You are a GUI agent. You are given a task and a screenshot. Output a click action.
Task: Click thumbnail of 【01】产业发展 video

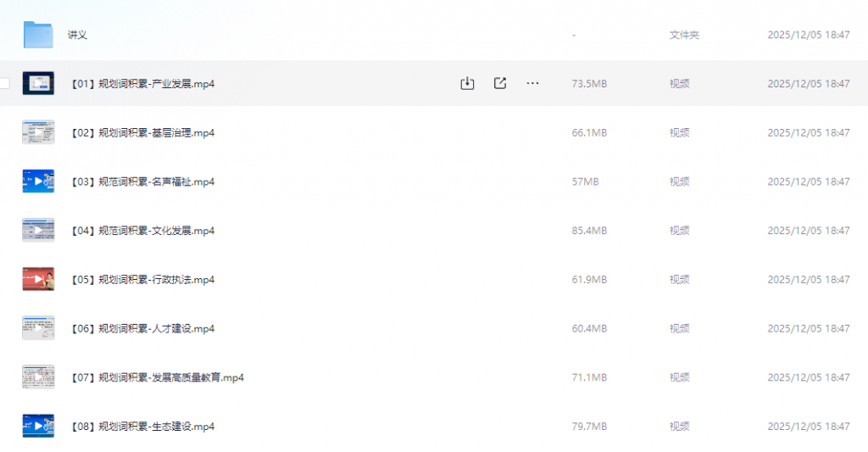coord(38,83)
